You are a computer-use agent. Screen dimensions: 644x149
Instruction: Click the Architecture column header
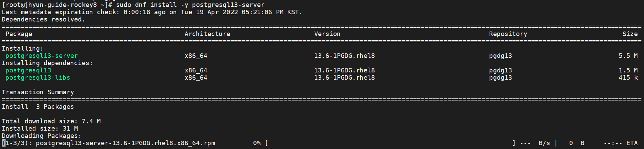pyautogui.click(x=207, y=34)
